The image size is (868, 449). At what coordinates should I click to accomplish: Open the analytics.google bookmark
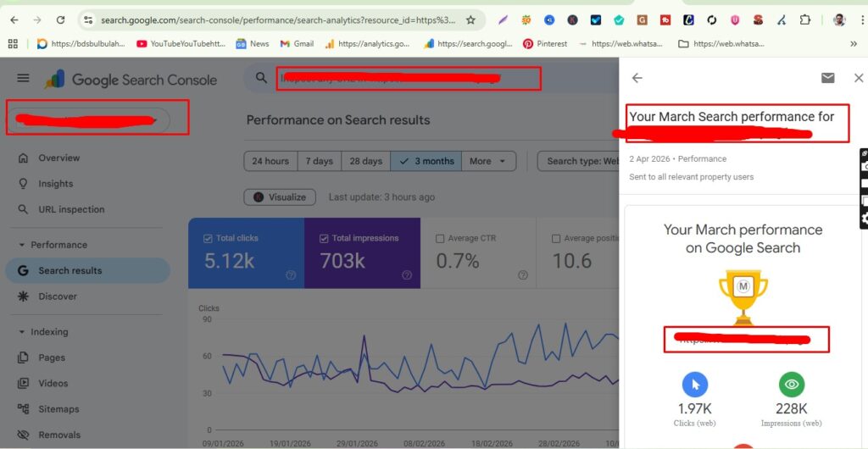pos(368,44)
